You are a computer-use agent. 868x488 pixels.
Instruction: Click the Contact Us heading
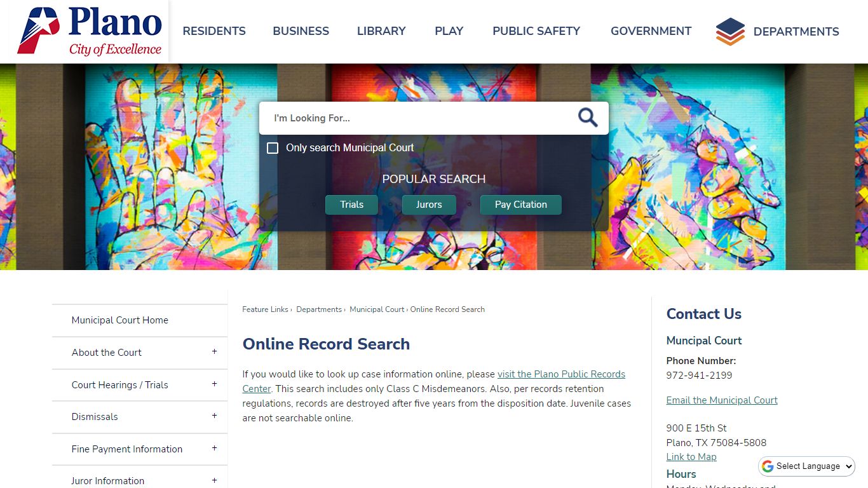[x=704, y=314]
